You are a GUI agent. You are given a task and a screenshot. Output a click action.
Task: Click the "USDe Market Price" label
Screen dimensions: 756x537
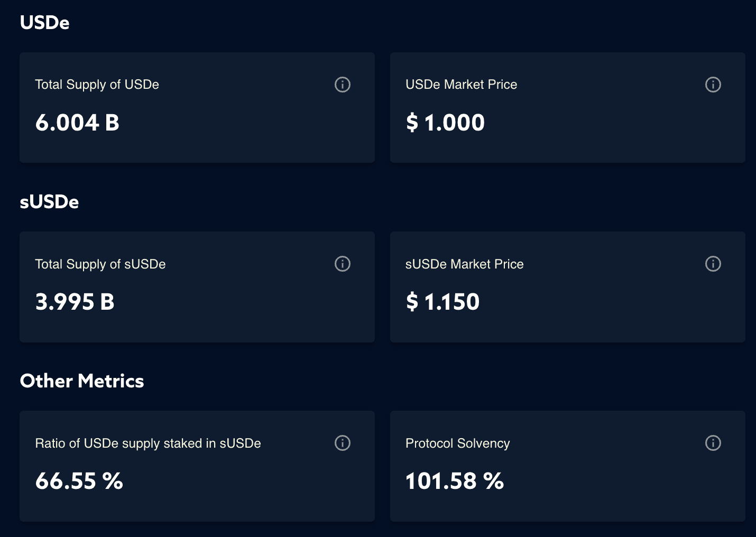click(x=461, y=85)
